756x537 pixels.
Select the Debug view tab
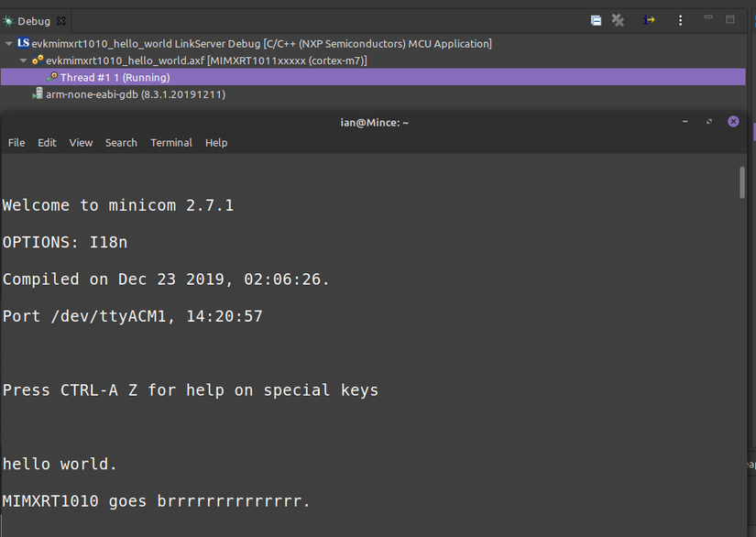pos(33,21)
